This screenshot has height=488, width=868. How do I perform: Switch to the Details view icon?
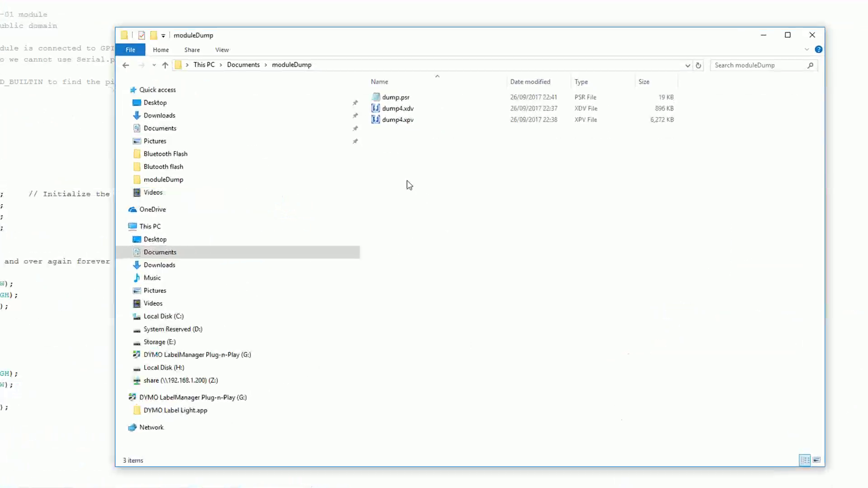(805, 460)
